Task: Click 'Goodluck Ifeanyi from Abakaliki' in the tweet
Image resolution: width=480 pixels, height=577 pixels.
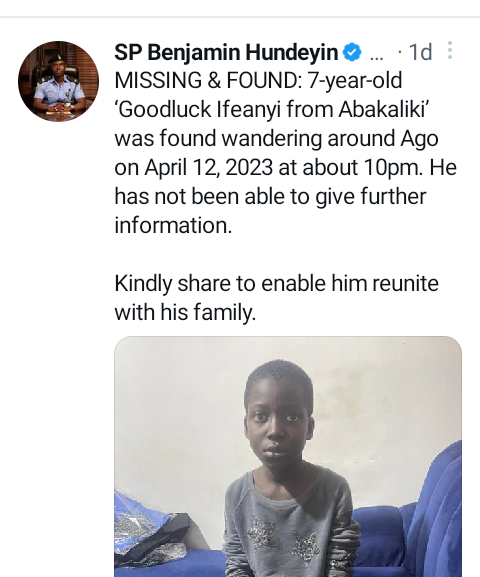Action: (x=271, y=109)
